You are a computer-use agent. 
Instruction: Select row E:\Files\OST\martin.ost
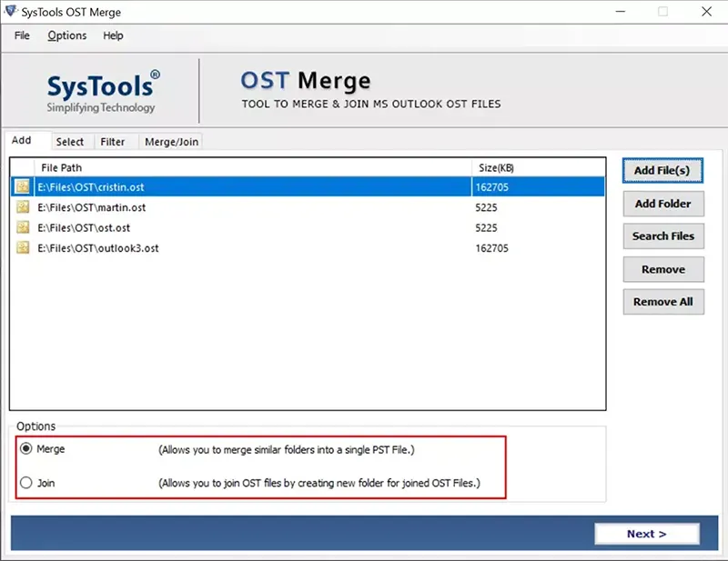click(x=308, y=207)
